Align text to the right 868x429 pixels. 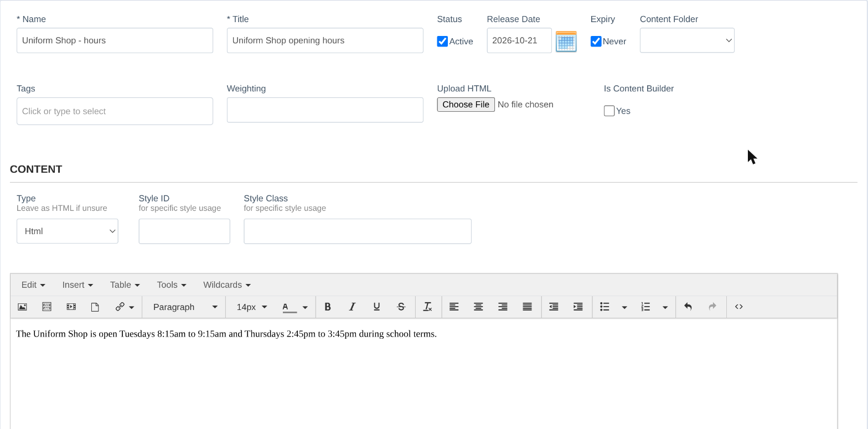503,307
